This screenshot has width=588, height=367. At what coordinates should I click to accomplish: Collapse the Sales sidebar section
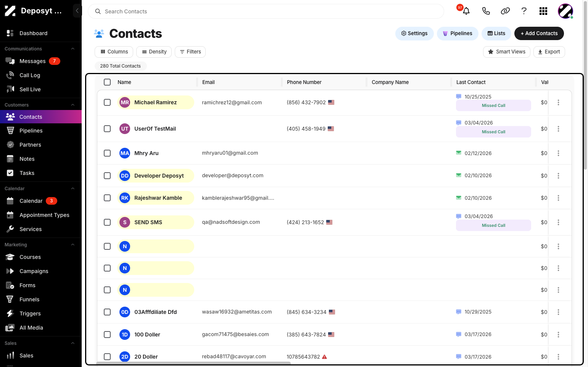point(73,343)
